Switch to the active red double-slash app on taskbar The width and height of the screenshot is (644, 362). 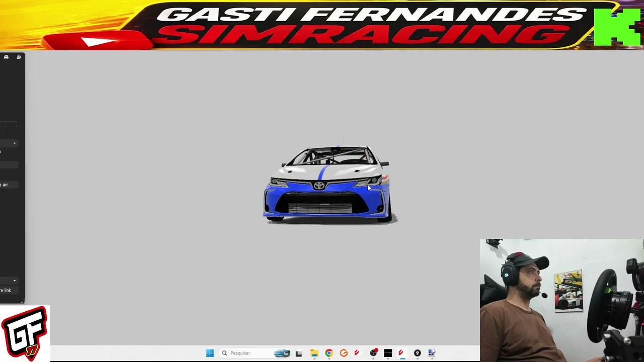point(402,353)
